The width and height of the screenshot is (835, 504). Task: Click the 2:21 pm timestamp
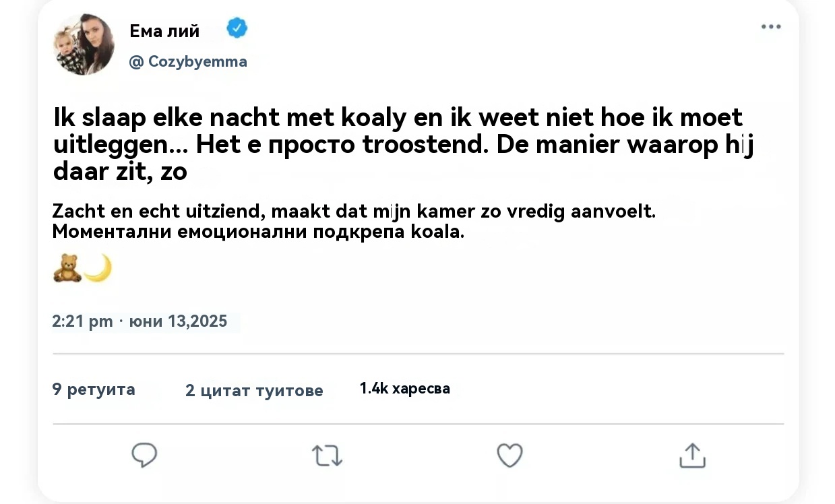tap(82, 321)
